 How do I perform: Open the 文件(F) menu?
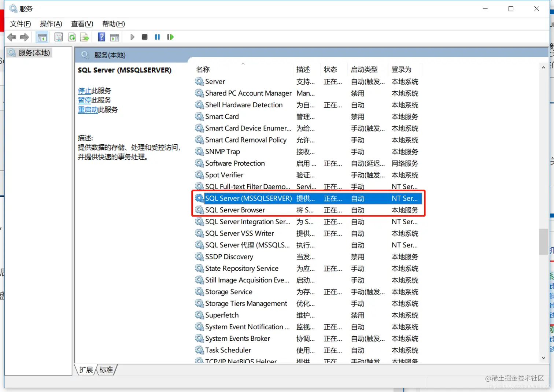21,24
